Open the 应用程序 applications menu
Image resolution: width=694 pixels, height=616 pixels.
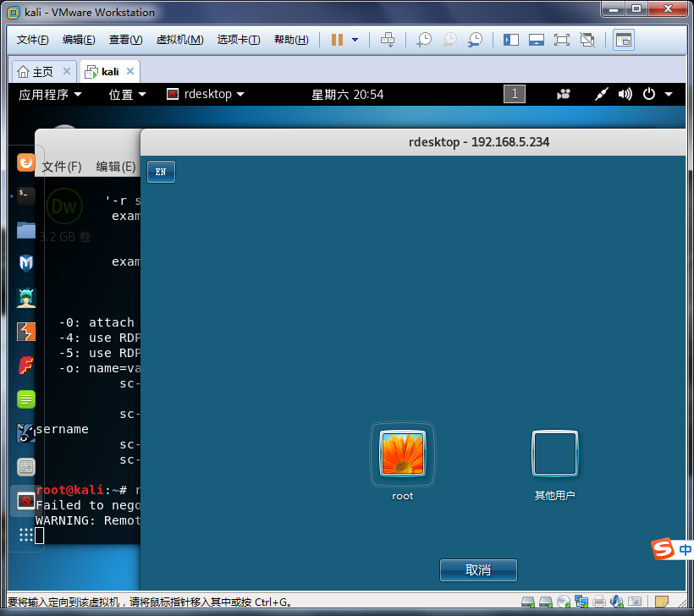[x=50, y=94]
